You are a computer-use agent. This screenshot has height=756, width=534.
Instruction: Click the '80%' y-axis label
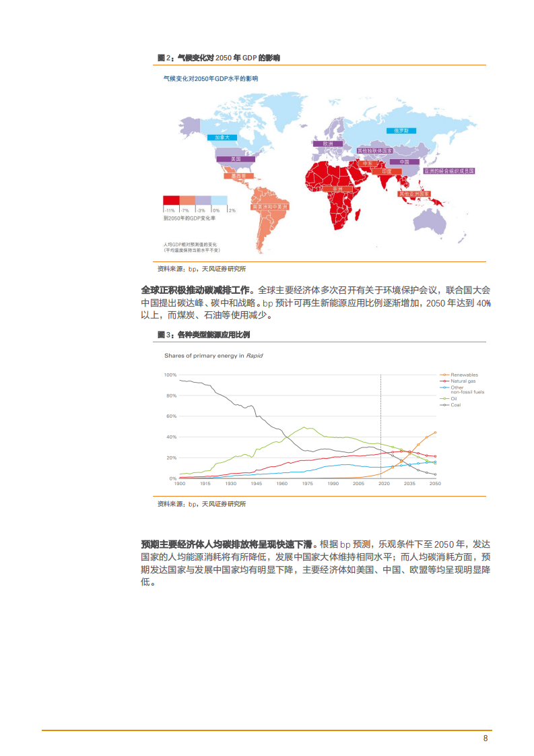172,396
